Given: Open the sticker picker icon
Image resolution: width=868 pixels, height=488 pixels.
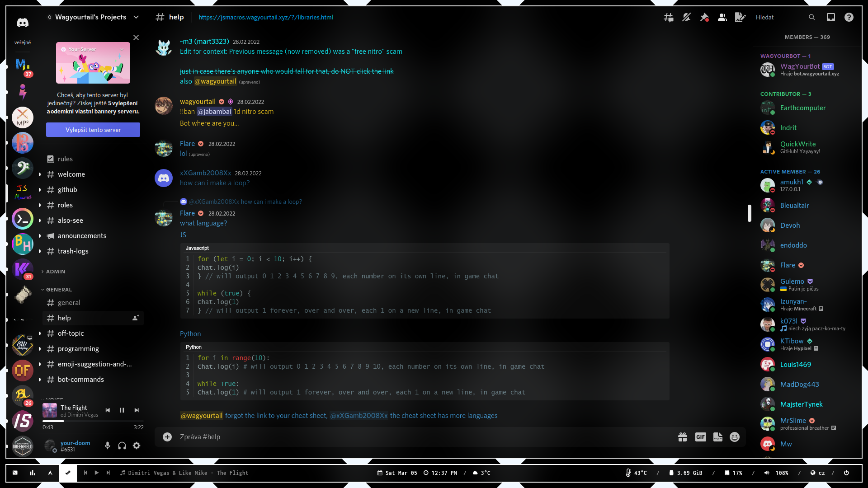Looking at the screenshot, I should (717, 437).
